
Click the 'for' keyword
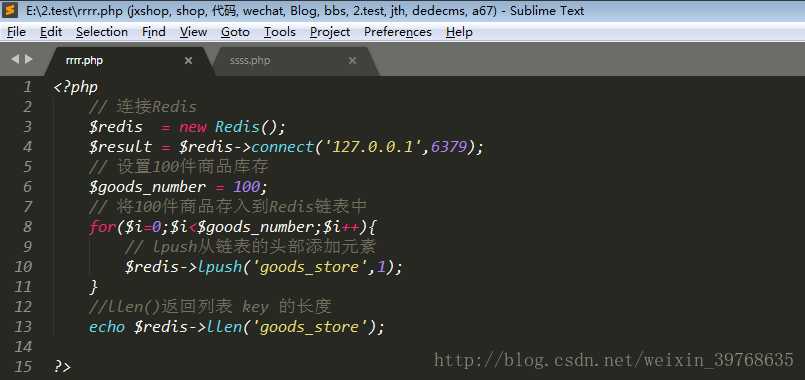tap(102, 227)
